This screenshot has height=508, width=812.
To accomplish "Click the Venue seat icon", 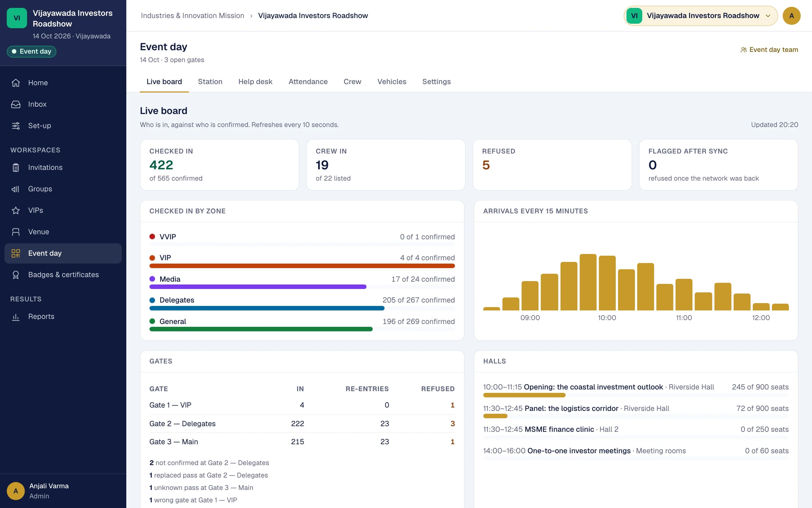I will point(16,232).
